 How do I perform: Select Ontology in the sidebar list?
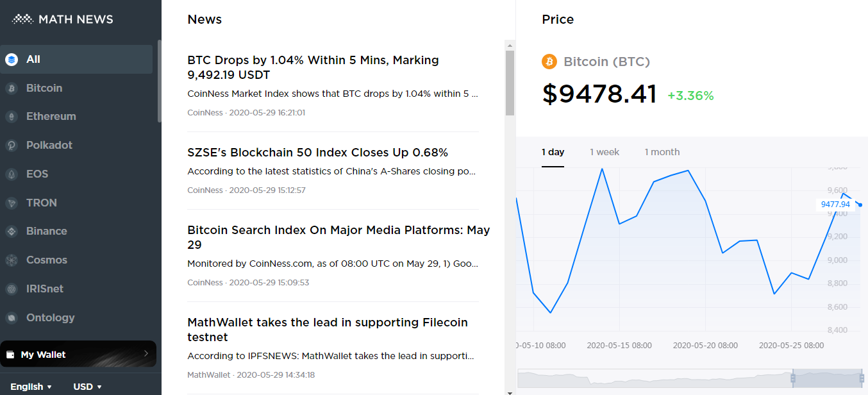50,317
